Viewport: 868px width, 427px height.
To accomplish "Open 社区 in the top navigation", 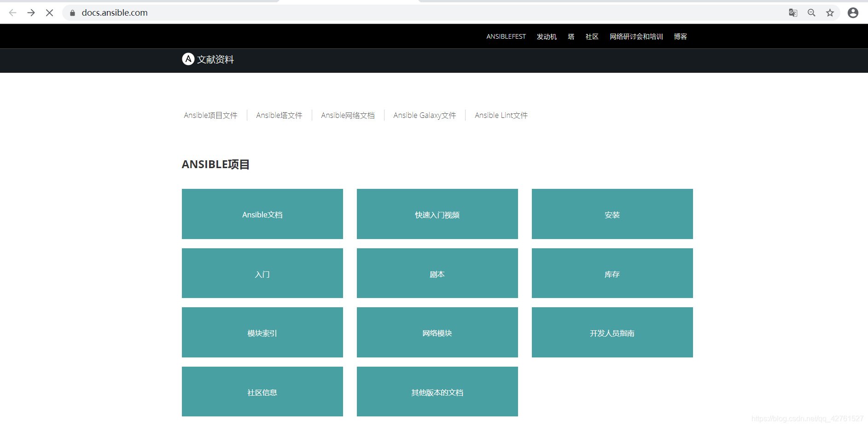I will (x=592, y=36).
